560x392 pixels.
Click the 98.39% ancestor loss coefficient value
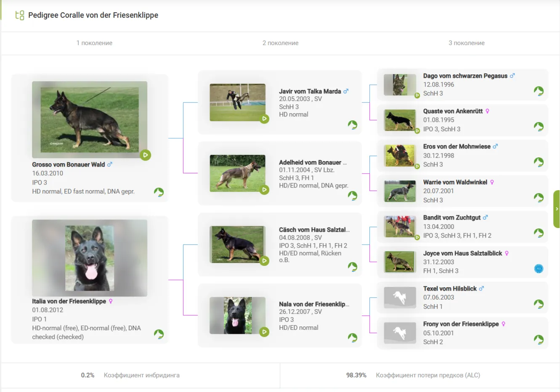point(356,375)
